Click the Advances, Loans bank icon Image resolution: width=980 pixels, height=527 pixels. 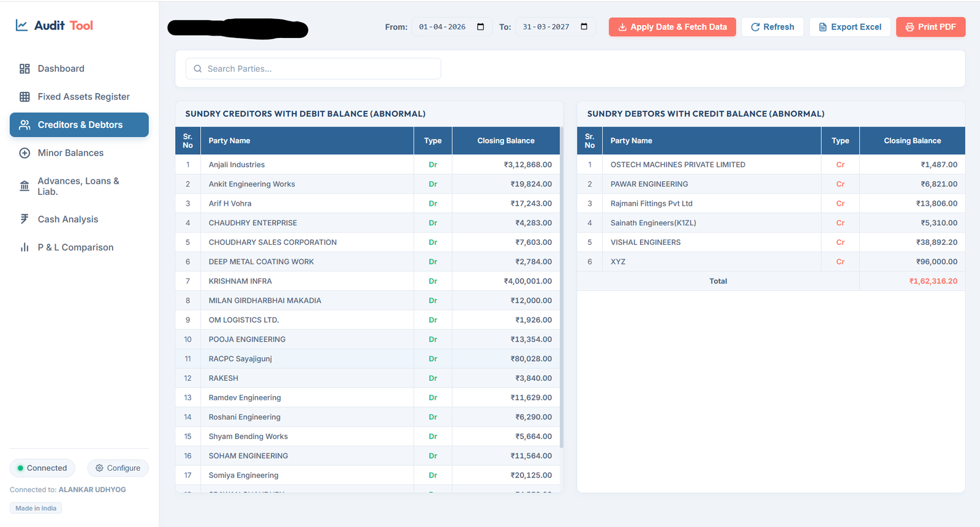click(x=24, y=186)
